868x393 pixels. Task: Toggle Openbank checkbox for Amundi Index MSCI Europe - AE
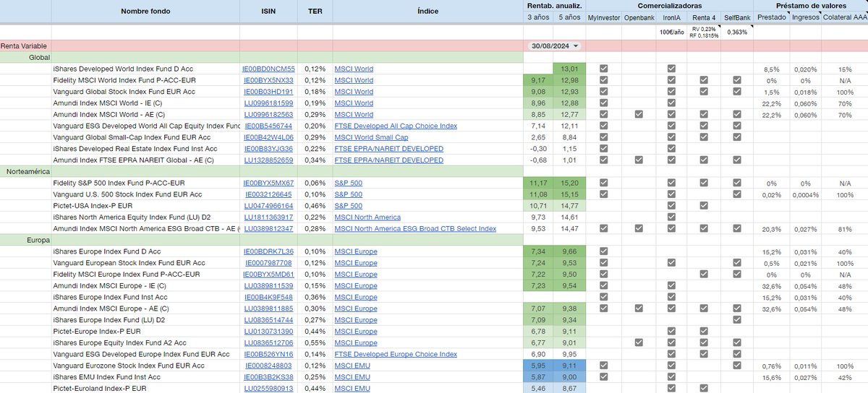pyautogui.click(x=637, y=308)
